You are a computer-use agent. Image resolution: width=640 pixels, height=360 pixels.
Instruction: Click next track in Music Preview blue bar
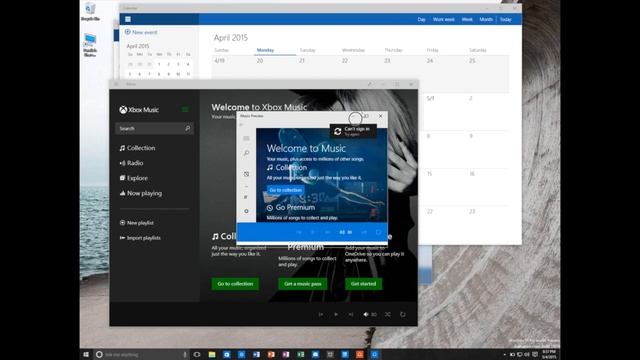(327, 232)
